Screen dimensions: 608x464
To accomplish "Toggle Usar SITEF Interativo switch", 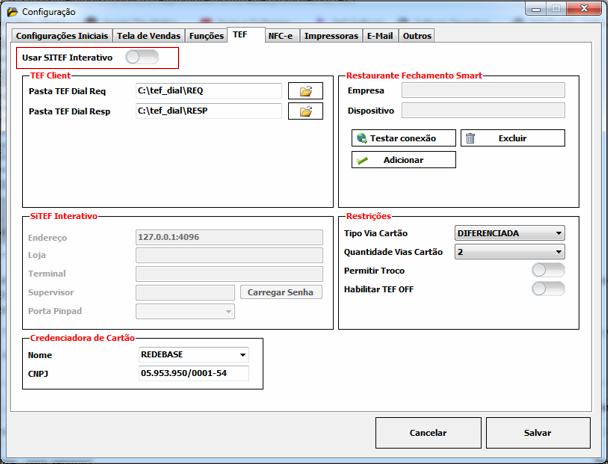I will tap(141, 58).
